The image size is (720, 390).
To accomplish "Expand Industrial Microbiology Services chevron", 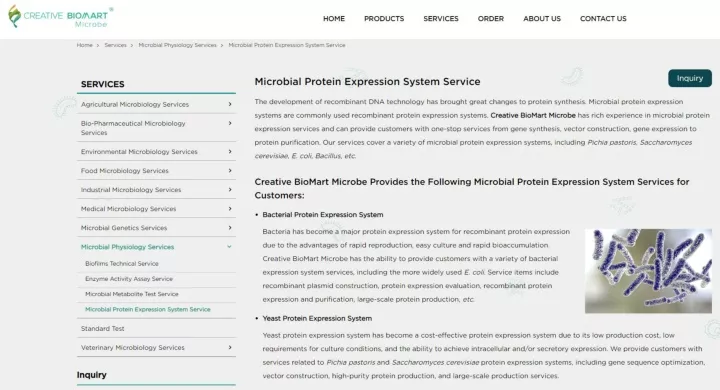I will click(230, 190).
